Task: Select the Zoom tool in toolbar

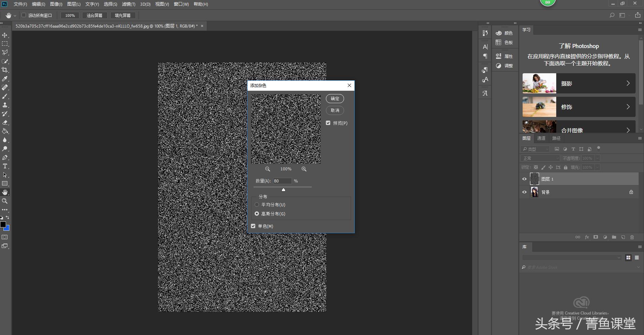Action: (5, 201)
